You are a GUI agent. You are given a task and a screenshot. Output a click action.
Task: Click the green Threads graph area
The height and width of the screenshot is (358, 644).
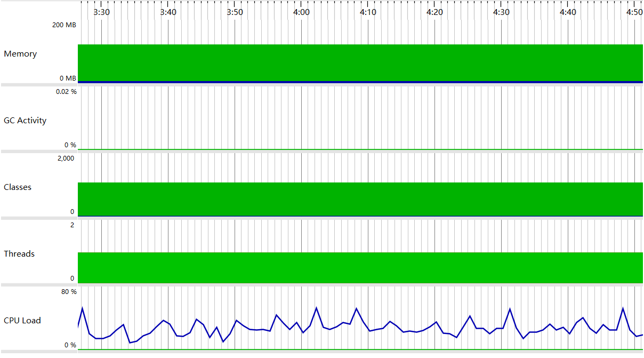360,267
